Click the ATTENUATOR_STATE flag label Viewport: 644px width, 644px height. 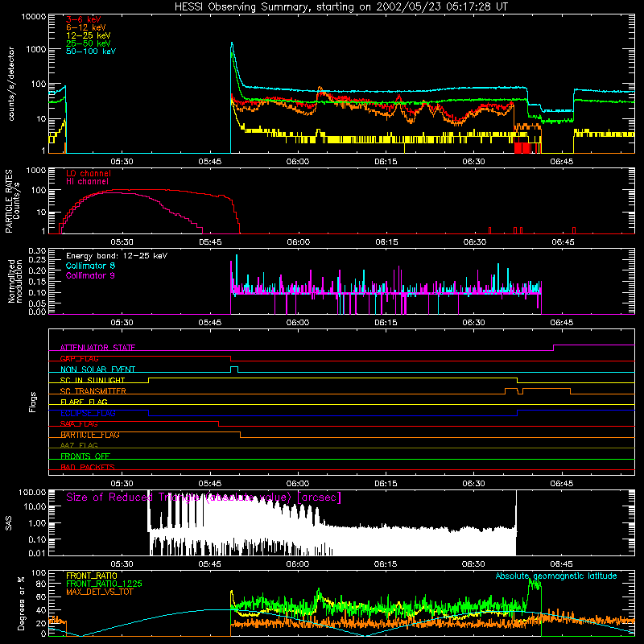point(97,348)
